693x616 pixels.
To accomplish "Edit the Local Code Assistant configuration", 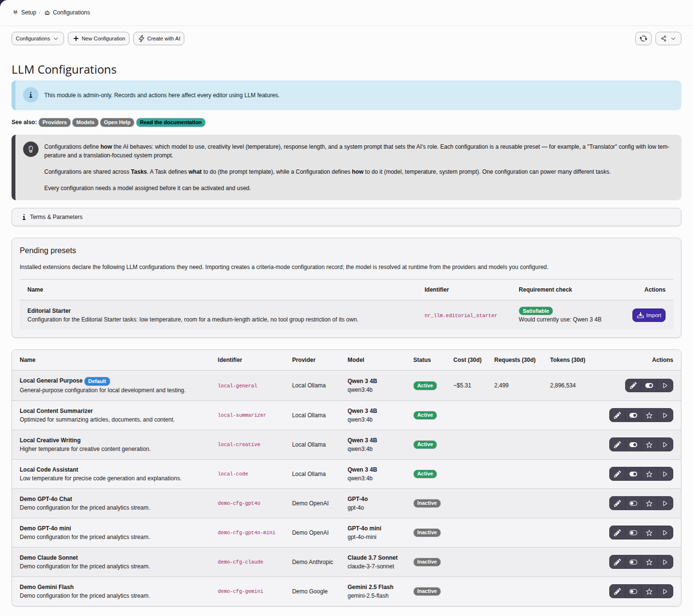I will [617, 474].
